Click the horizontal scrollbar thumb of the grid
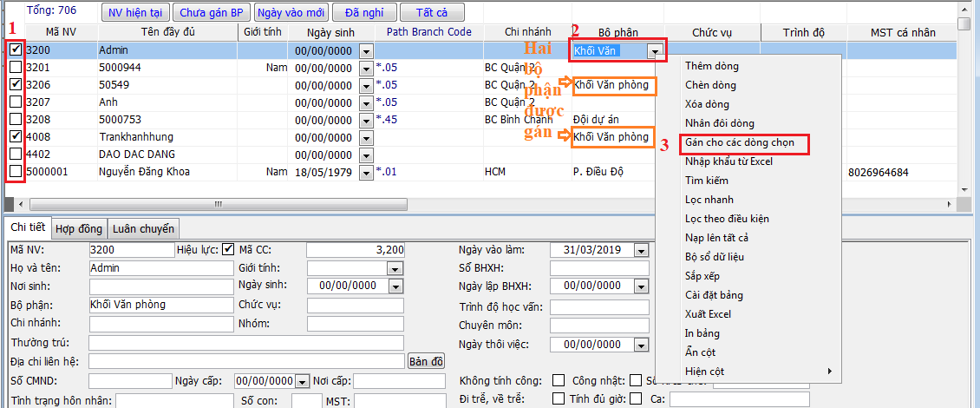 point(218,204)
